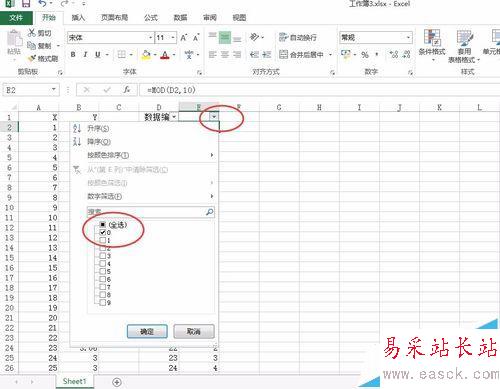The height and width of the screenshot is (389, 500).
Task: Increase font size with large A
Action: point(184,38)
